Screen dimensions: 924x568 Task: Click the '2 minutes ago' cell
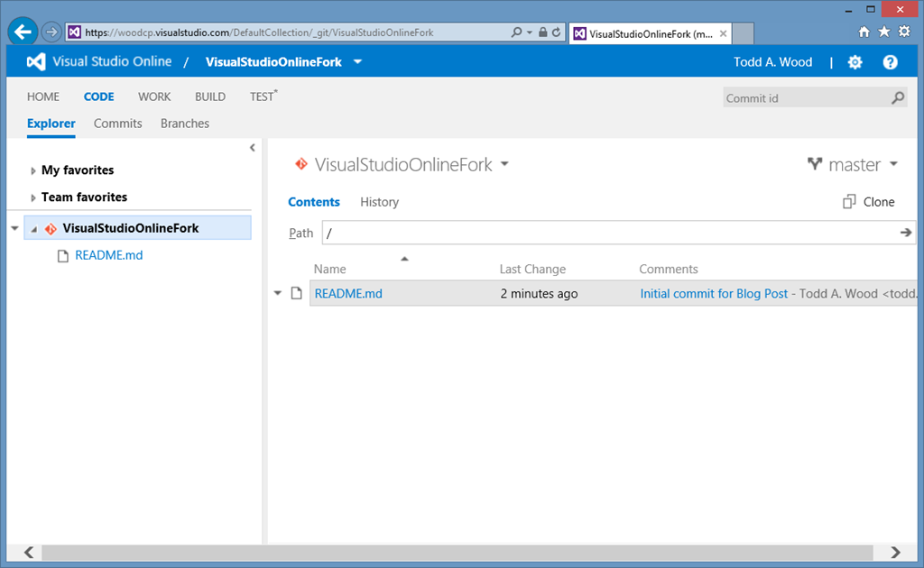[x=539, y=293]
